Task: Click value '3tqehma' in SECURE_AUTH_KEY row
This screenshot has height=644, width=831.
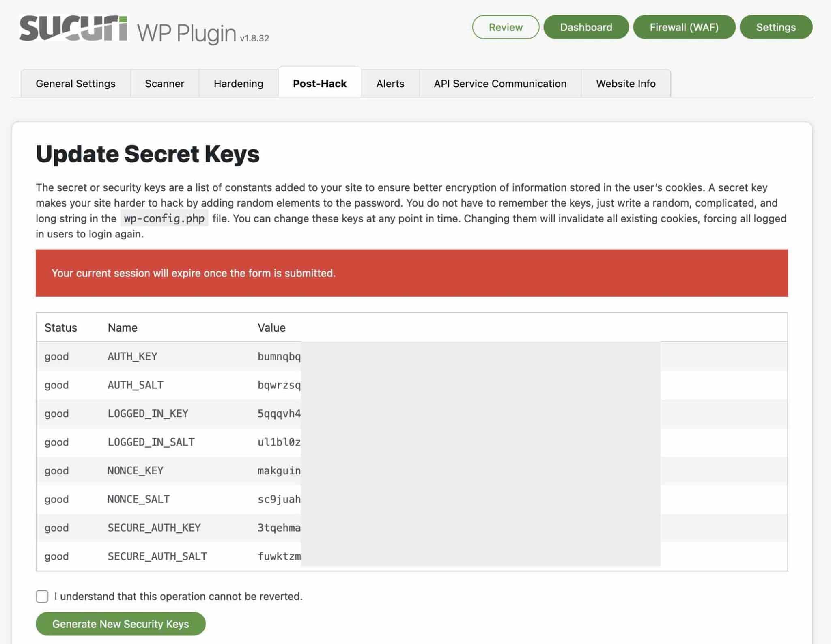Action: click(x=279, y=528)
